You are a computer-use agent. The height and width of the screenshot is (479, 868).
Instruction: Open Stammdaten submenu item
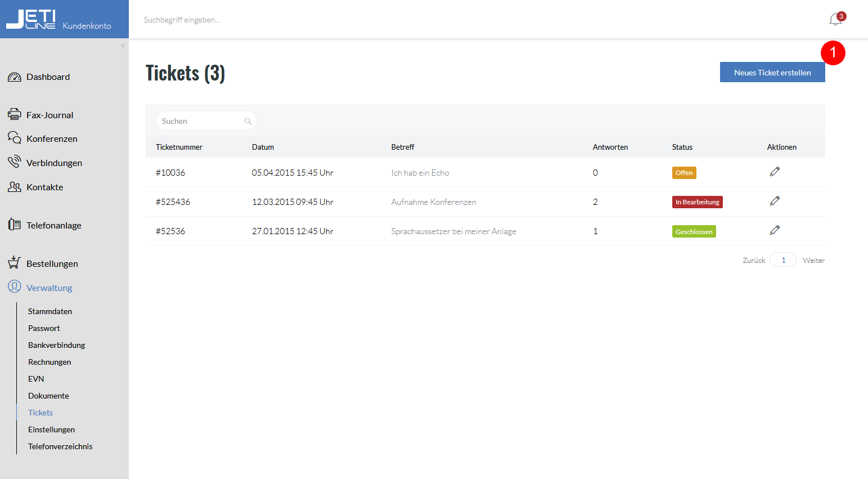[50, 311]
